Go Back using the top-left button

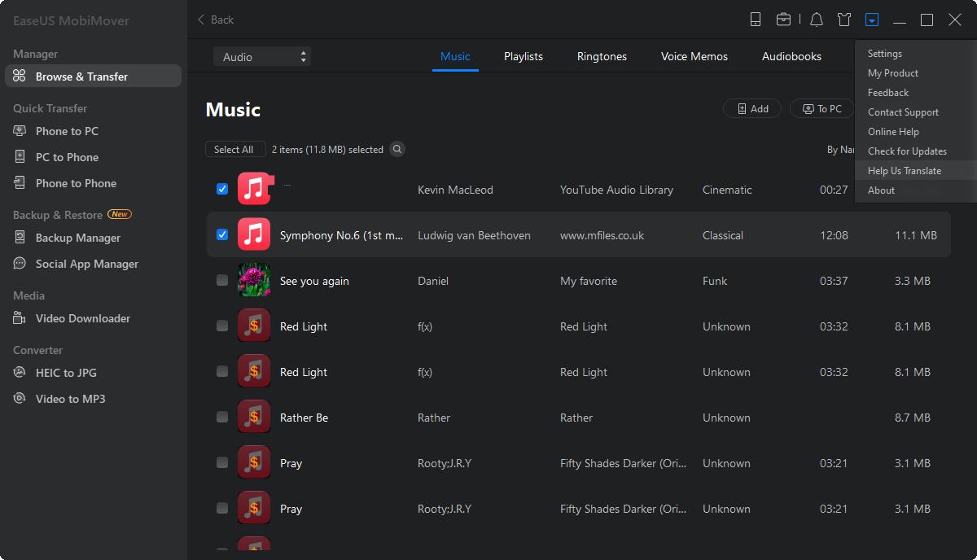pos(216,20)
